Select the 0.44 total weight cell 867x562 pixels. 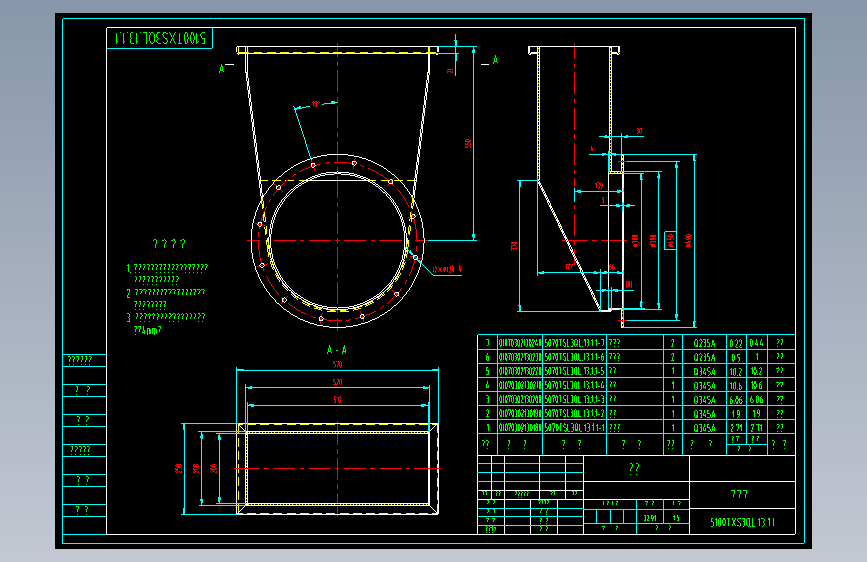pos(756,343)
